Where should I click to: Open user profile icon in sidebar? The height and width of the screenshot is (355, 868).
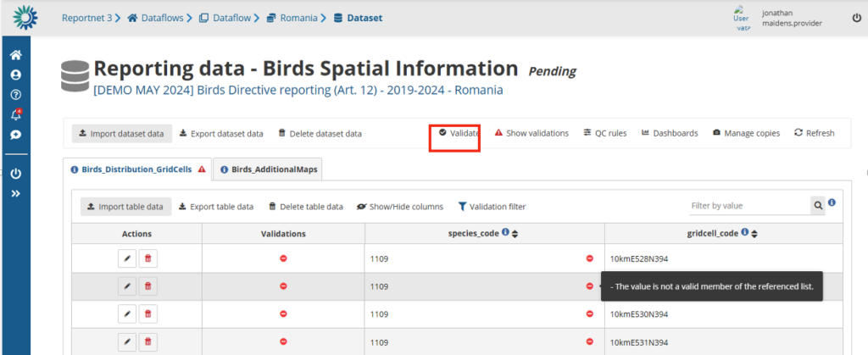(15, 75)
